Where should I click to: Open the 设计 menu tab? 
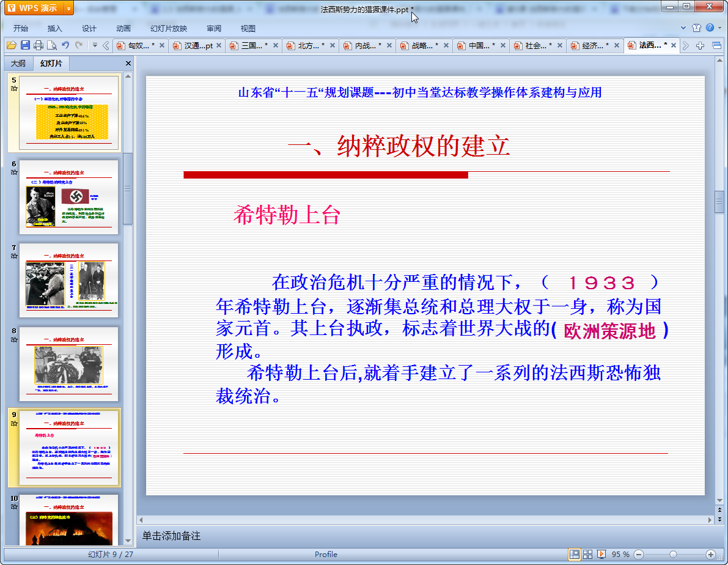[89, 28]
